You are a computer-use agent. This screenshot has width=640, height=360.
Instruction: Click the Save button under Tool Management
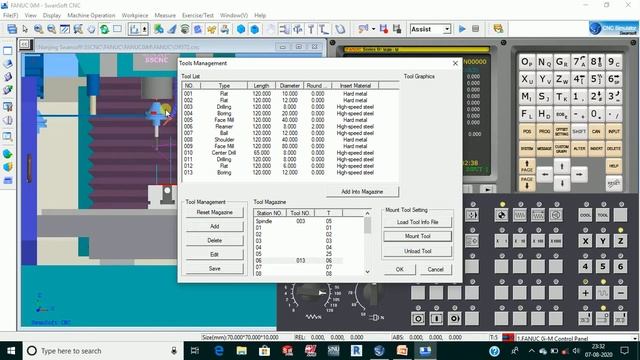pos(214,269)
